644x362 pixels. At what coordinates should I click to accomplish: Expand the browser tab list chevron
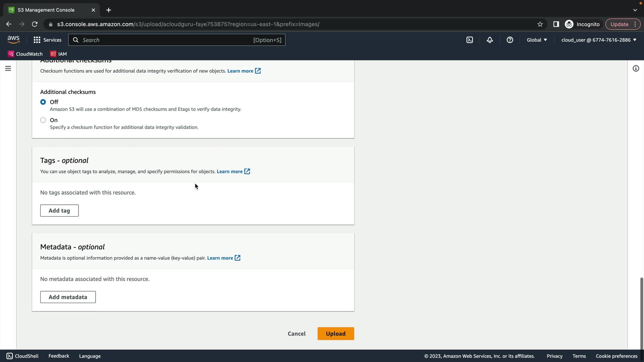tap(635, 10)
